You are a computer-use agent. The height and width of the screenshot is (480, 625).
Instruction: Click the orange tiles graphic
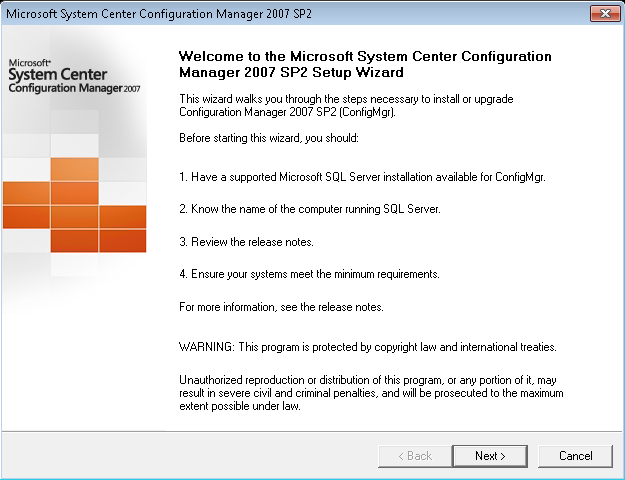pos(75,205)
